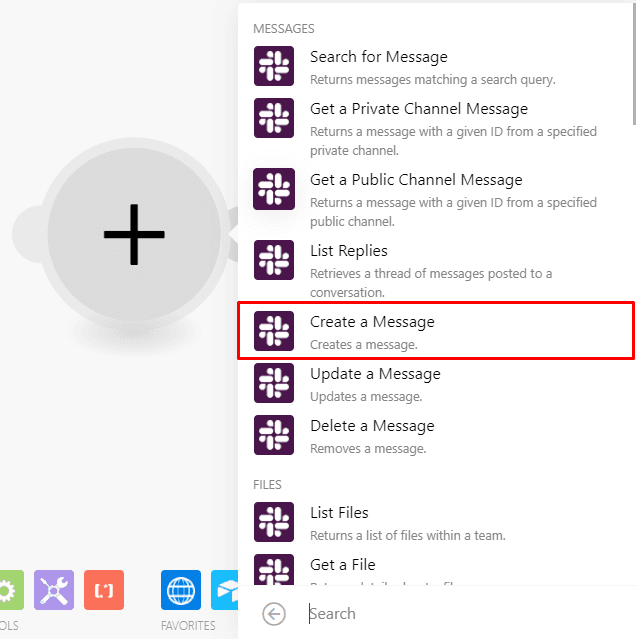Screen dimensions: 636x639
Task: Click the Slack icon beside Create a Message
Action: (274, 331)
